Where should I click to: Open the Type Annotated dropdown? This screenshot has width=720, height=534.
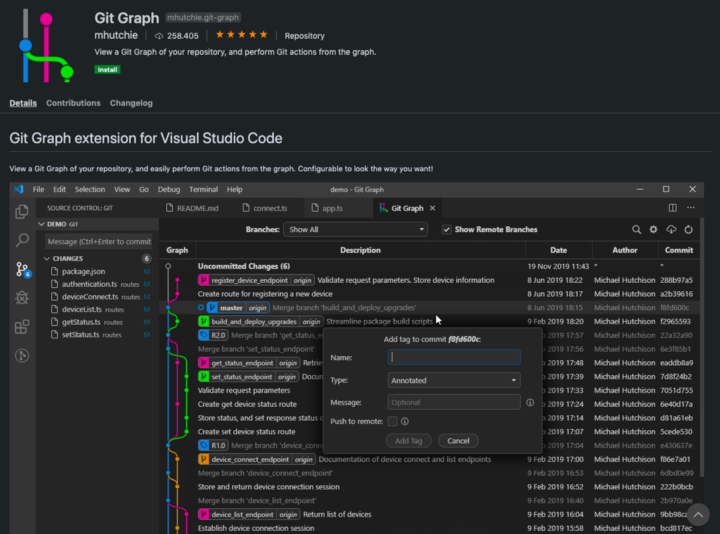pyautogui.click(x=454, y=380)
